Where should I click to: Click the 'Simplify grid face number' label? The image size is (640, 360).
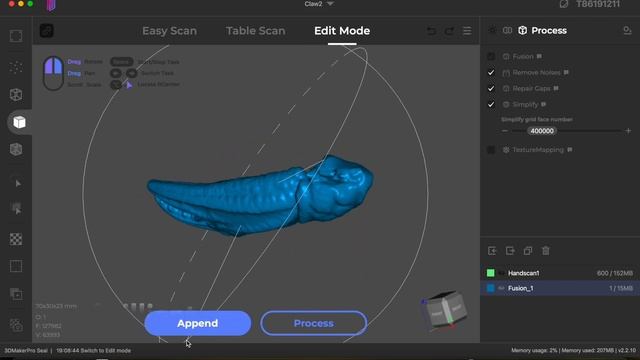pos(537,120)
